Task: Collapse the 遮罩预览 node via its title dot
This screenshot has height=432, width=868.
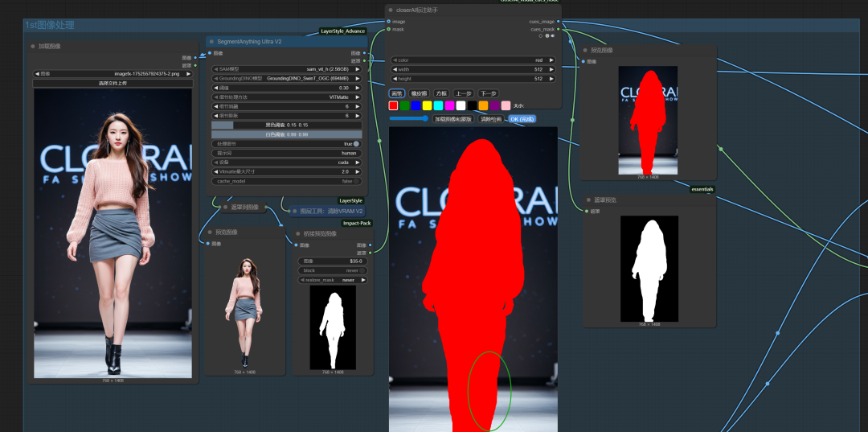Action: (588, 200)
